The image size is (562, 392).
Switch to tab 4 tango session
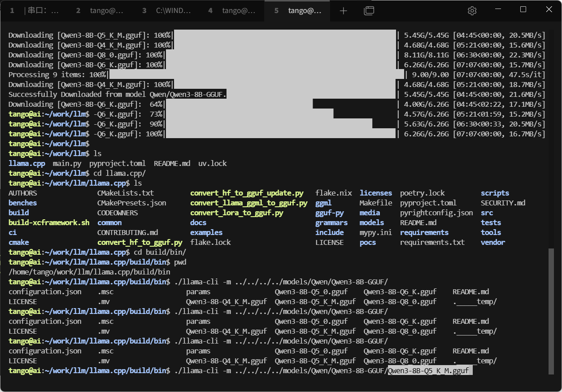coord(231,11)
